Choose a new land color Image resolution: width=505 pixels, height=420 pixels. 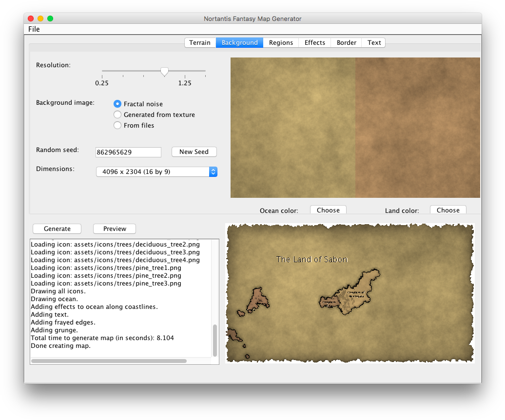coord(447,210)
